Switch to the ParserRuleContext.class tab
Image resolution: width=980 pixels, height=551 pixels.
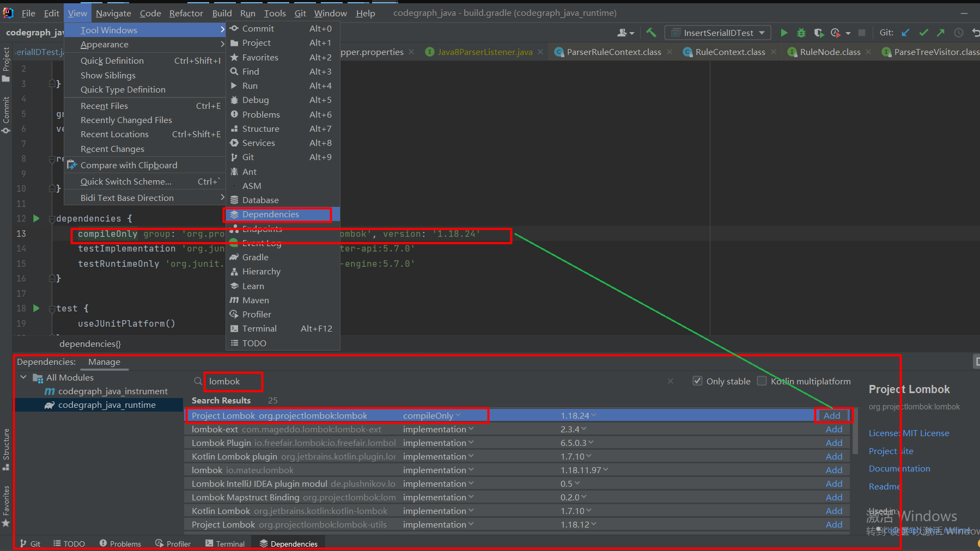(615, 52)
